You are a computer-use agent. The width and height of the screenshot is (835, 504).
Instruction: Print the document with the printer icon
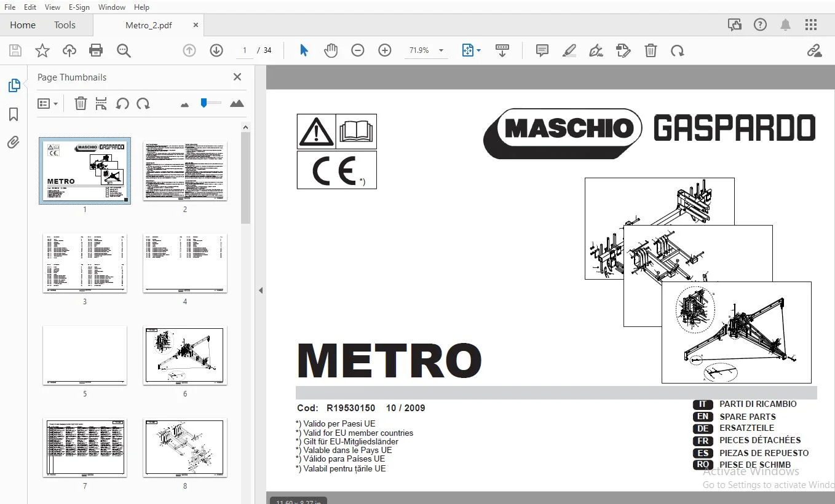point(96,50)
